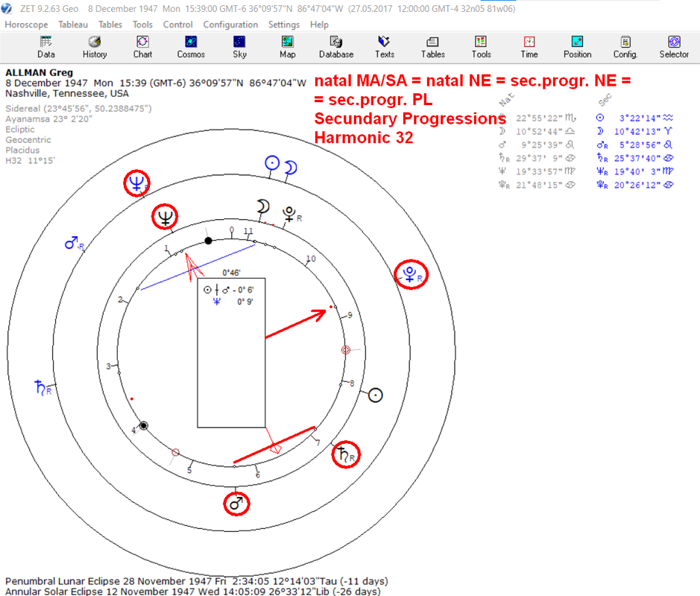Open the Map toolbar icon
Screen dimensions: 700x596
[x=288, y=47]
